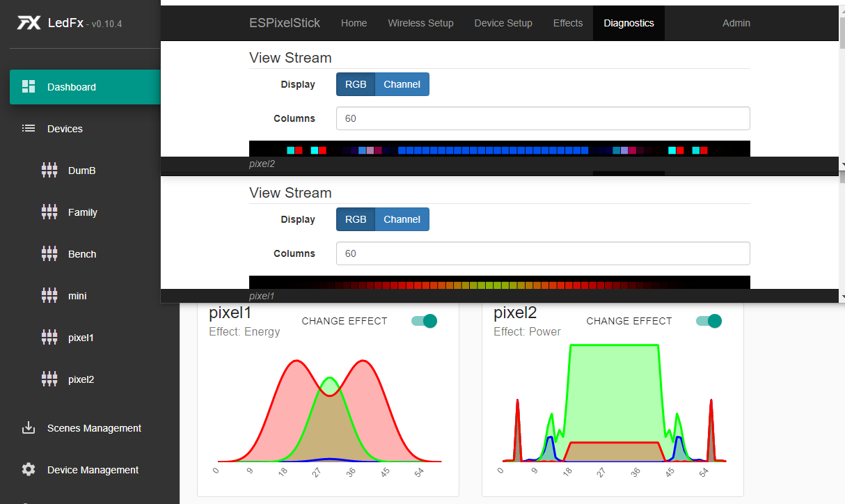
Task: Click the pixel2 device equalizer icon
Action: [49, 379]
